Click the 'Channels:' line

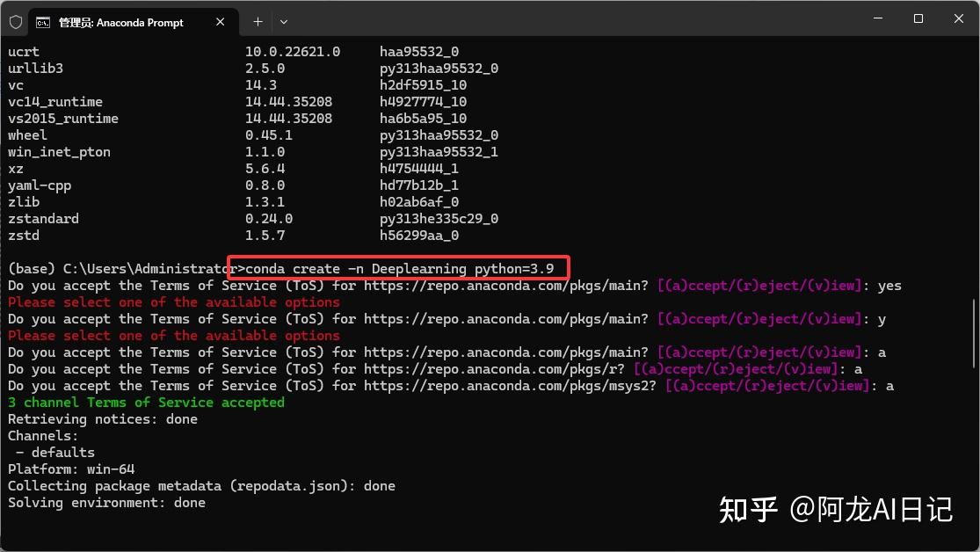point(43,436)
